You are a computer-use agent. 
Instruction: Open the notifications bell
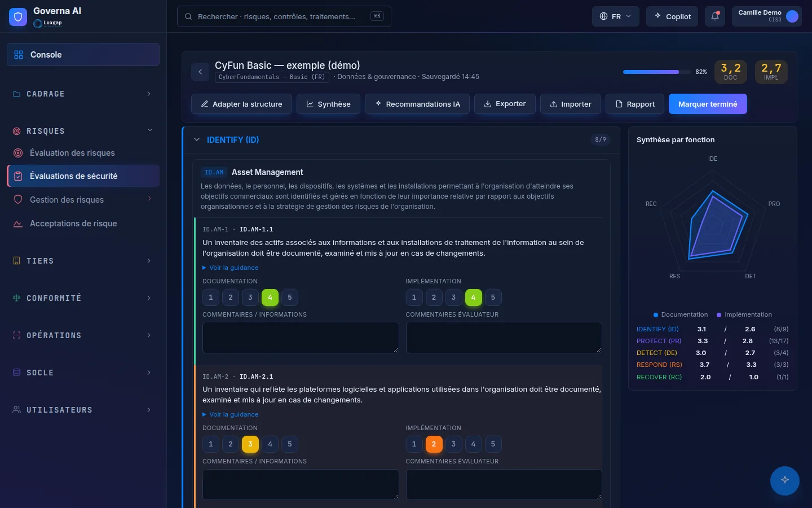(715, 16)
